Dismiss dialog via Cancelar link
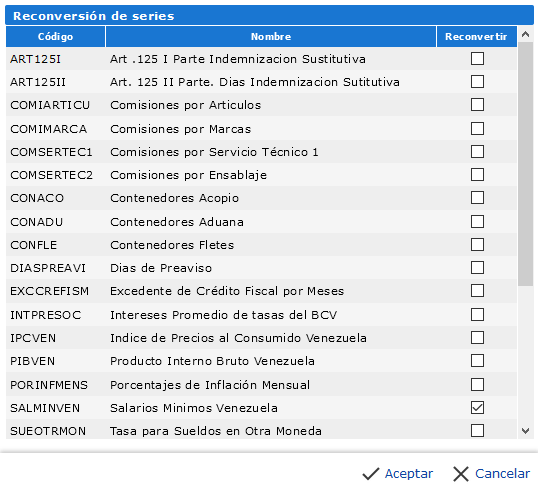538x494 pixels. click(x=502, y=474)
